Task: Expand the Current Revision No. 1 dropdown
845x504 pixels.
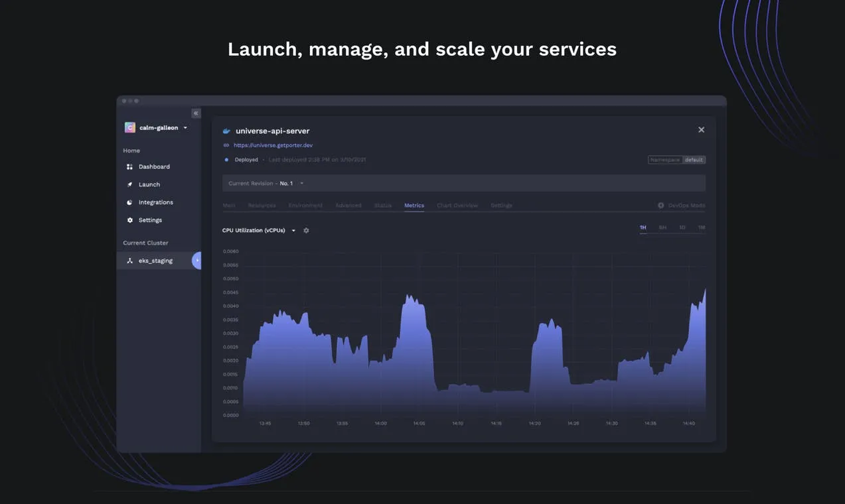Action: point(301,184)
